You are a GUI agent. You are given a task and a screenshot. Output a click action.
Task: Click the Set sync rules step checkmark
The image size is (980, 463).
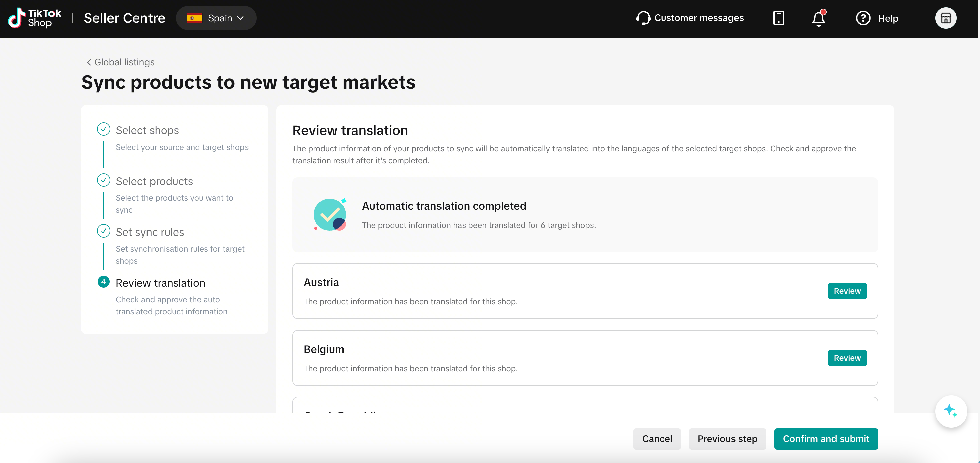coord(103,231)
